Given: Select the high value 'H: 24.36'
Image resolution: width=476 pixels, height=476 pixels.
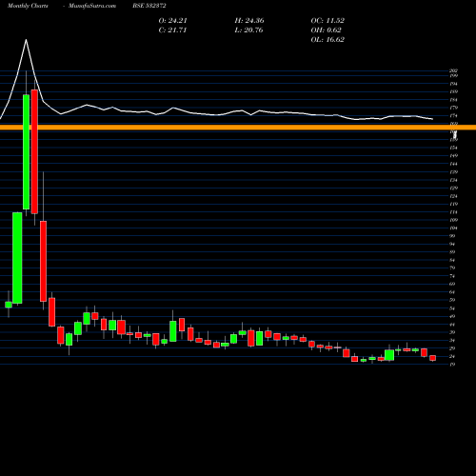Looking at the screenshot, I should [249, 21].
